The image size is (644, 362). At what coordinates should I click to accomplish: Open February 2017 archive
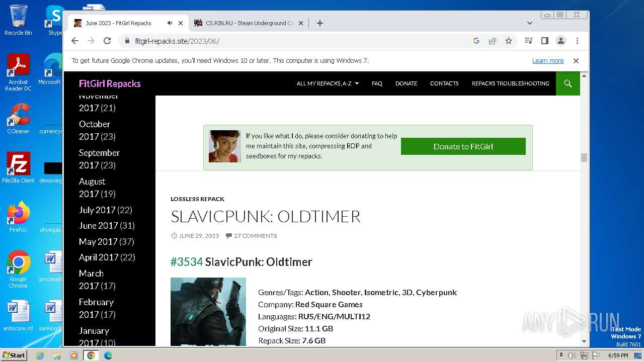pos(97,308)
